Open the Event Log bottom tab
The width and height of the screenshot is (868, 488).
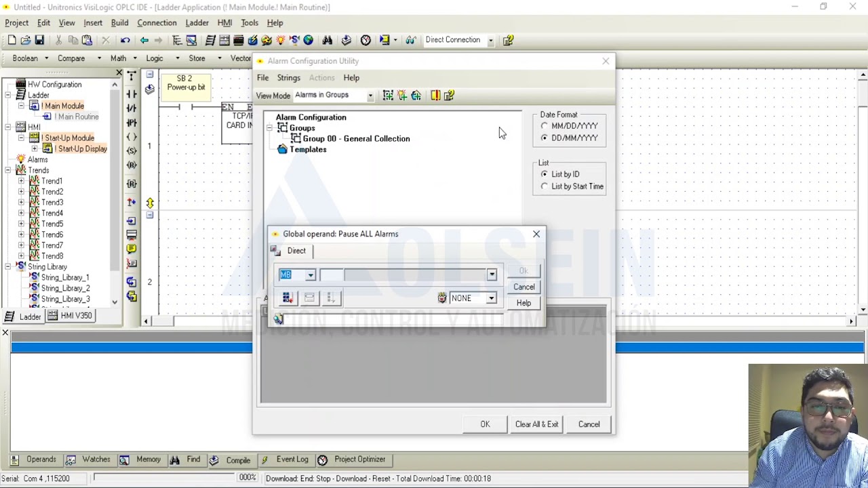coord(285,460)
